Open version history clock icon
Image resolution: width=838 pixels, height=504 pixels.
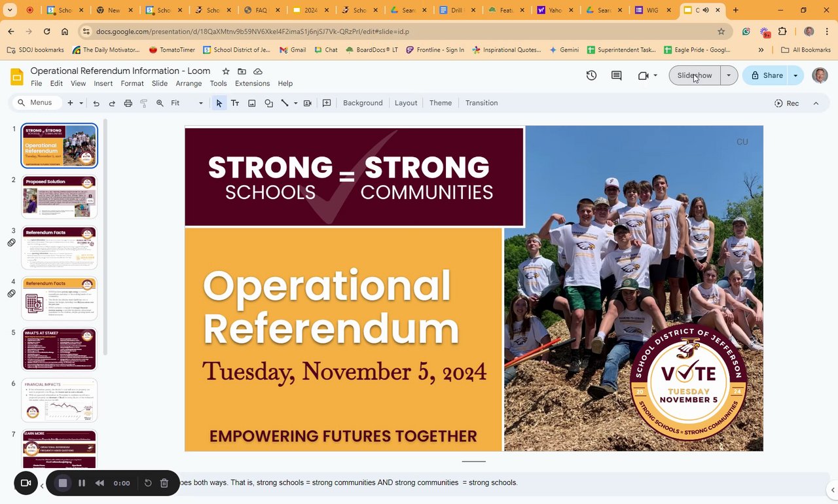[x=591, y=75]
